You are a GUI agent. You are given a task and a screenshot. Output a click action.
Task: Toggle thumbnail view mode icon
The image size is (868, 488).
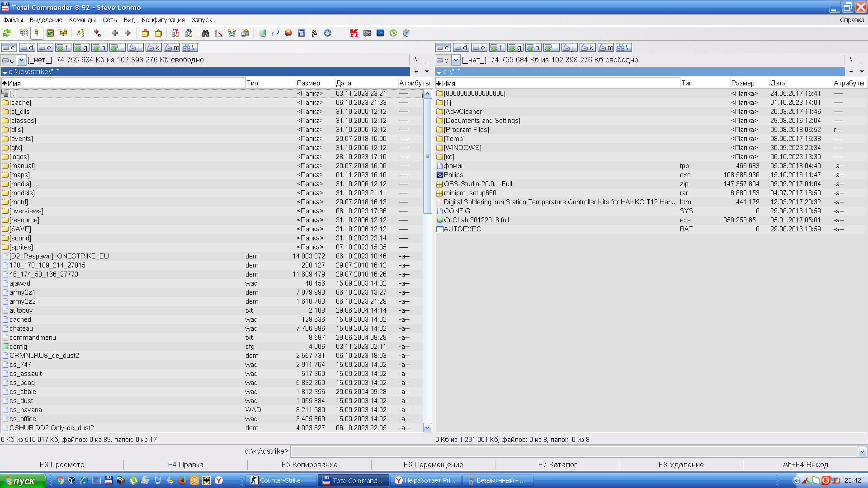coord(50,33)
